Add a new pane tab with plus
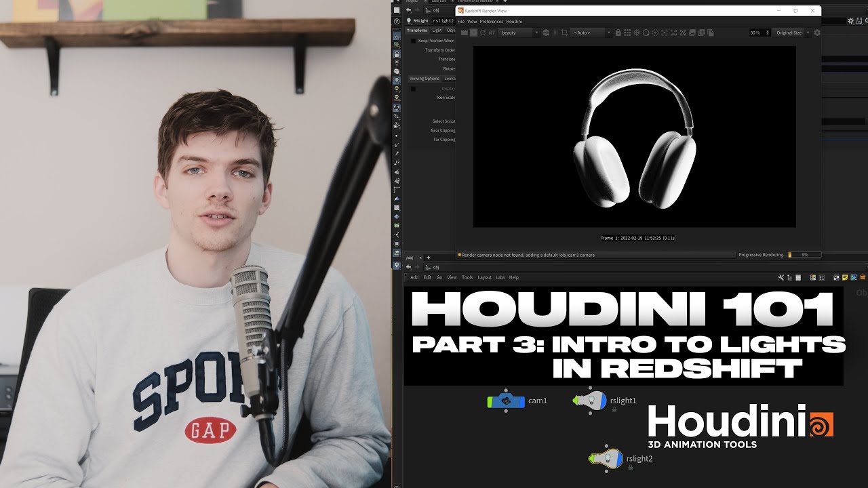868x488 pixels. [428, 258]
